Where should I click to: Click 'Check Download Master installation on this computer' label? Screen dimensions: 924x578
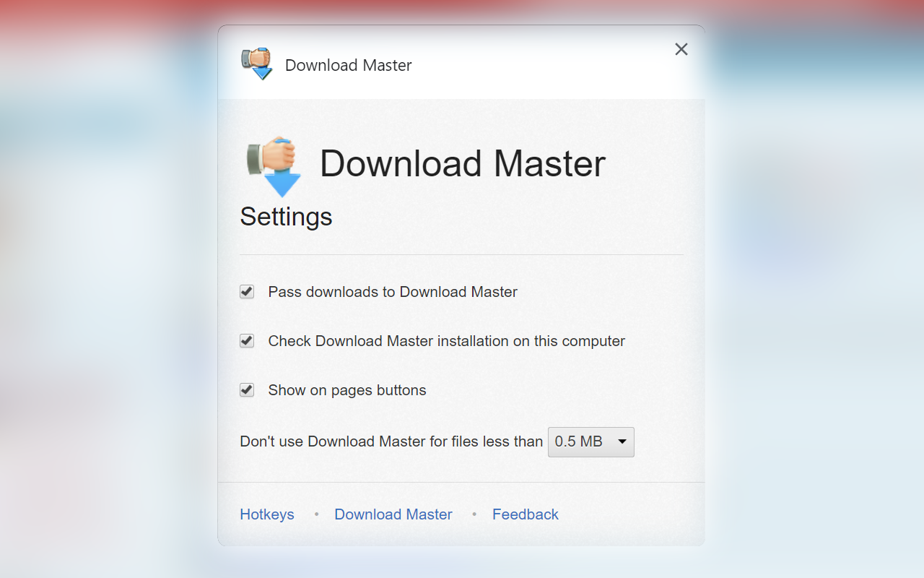(447, 341)
